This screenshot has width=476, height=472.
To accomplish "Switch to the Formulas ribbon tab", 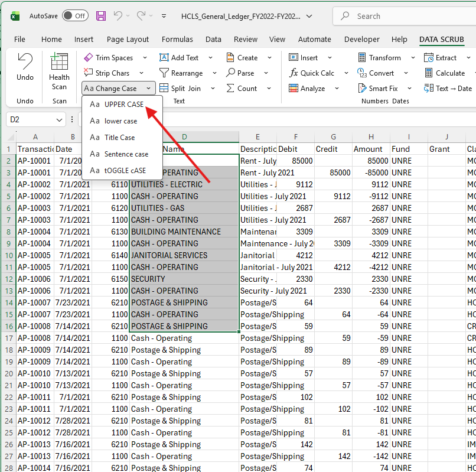I will point(177,39).
